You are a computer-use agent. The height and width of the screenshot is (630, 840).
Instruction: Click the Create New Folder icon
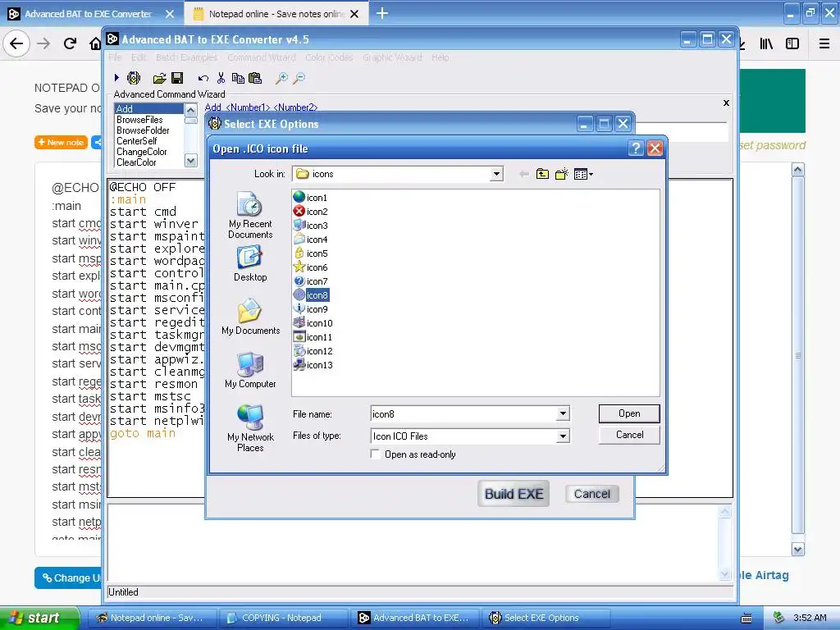tap(561, 174)
